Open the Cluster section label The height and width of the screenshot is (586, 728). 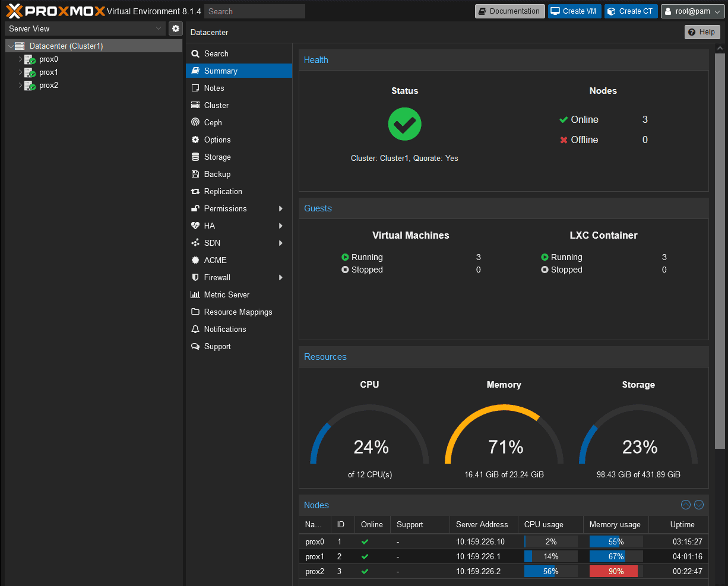[216, 105]
